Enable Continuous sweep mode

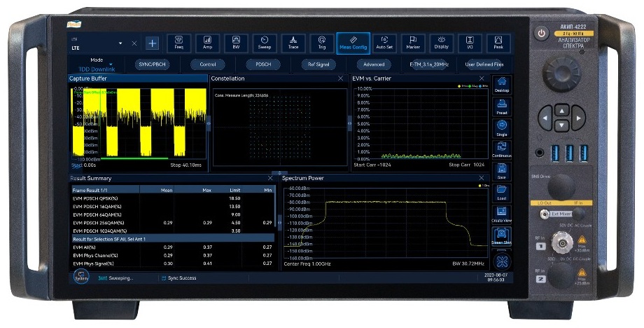(502, 149)
